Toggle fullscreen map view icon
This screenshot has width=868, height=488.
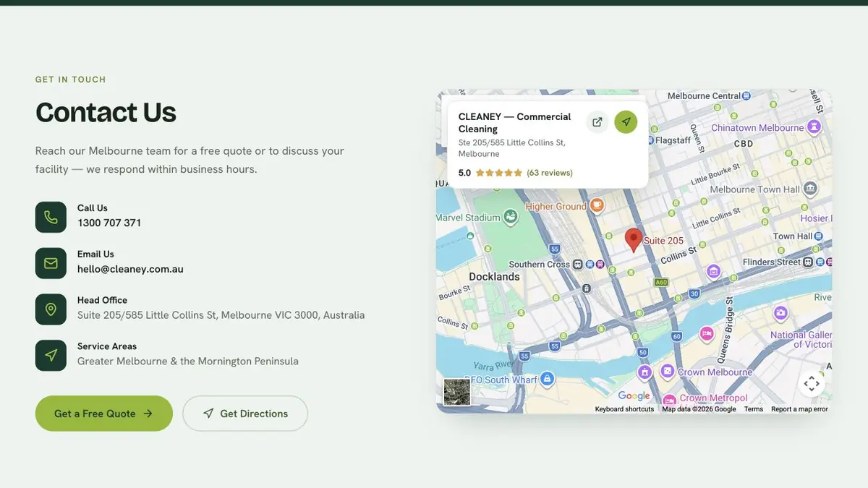tap(812, 384)
